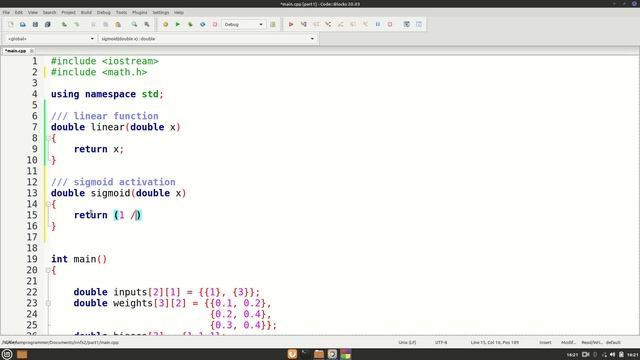Close the main.cpp tab

31,51
